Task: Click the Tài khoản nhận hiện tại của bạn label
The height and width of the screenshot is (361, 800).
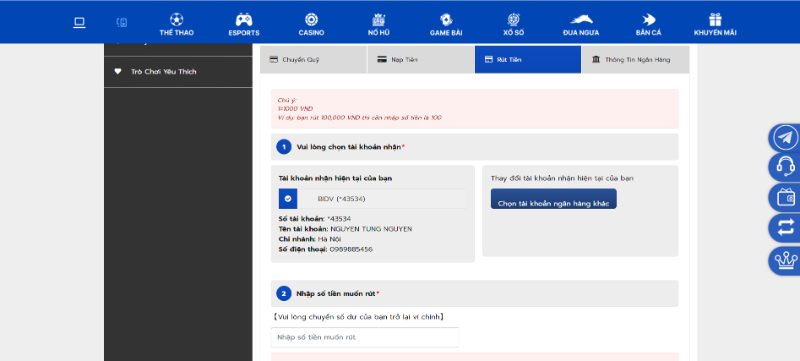Action: [x=335, y=178]
